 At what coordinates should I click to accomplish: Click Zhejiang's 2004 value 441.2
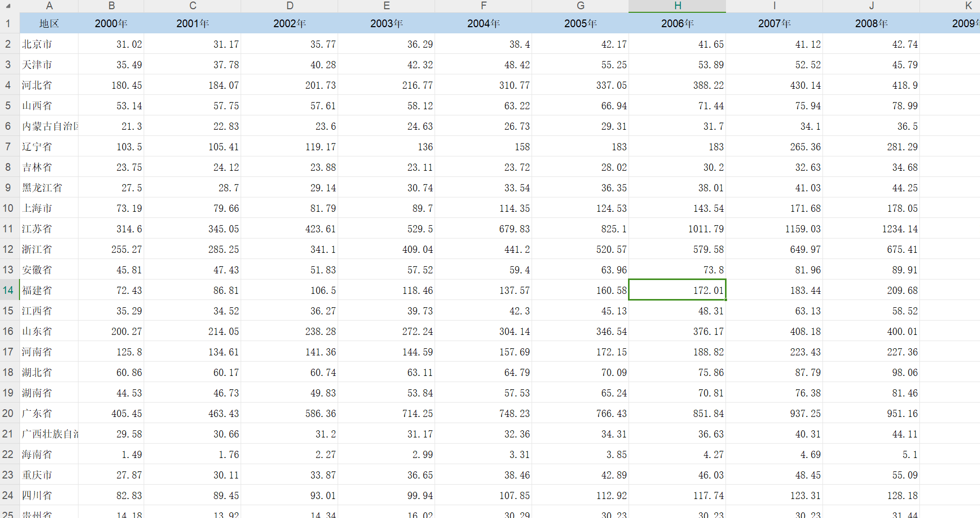(x=484, y=249)
